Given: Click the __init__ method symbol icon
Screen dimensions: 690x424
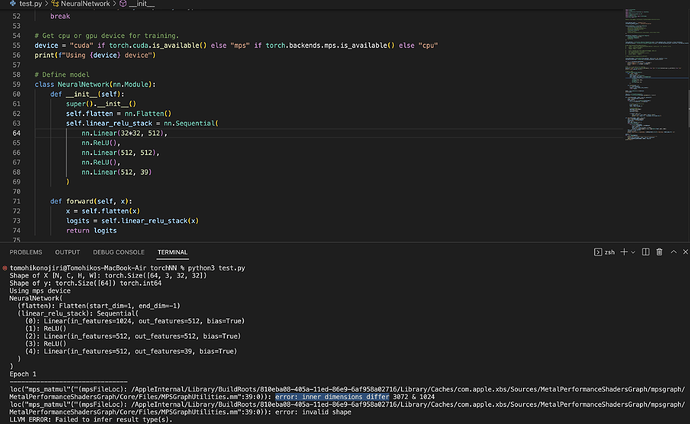Looking at the screenshot, I should 121,4.
